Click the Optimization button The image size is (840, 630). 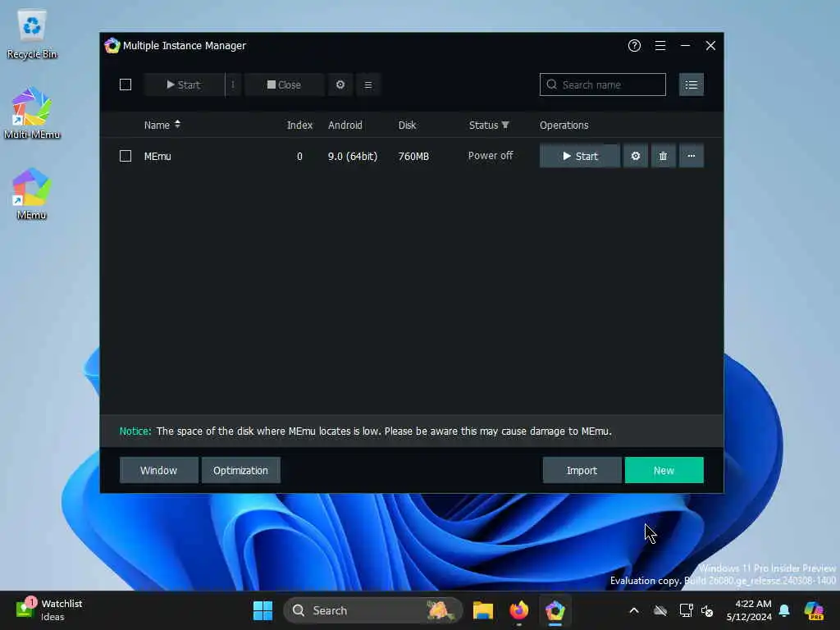[x=240, y=470]
